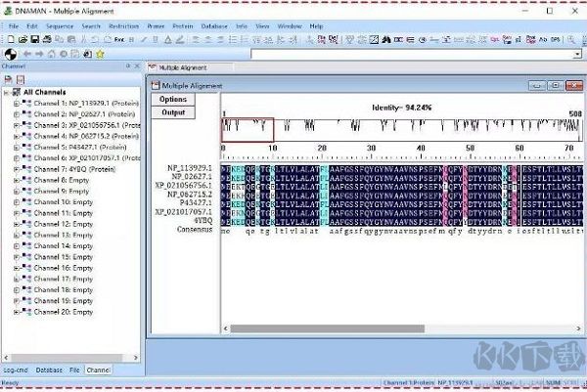Click the first icon atop the Channel panel

tap(8, 78)
